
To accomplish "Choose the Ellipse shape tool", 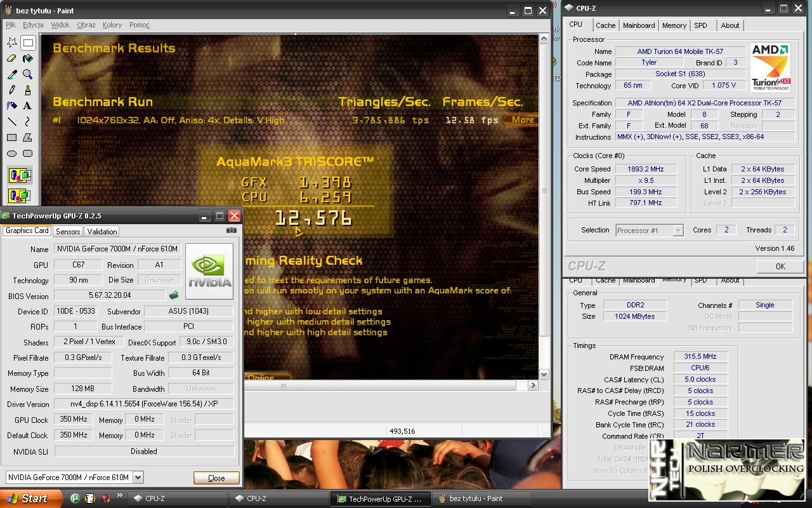I will tap(12, 153).
